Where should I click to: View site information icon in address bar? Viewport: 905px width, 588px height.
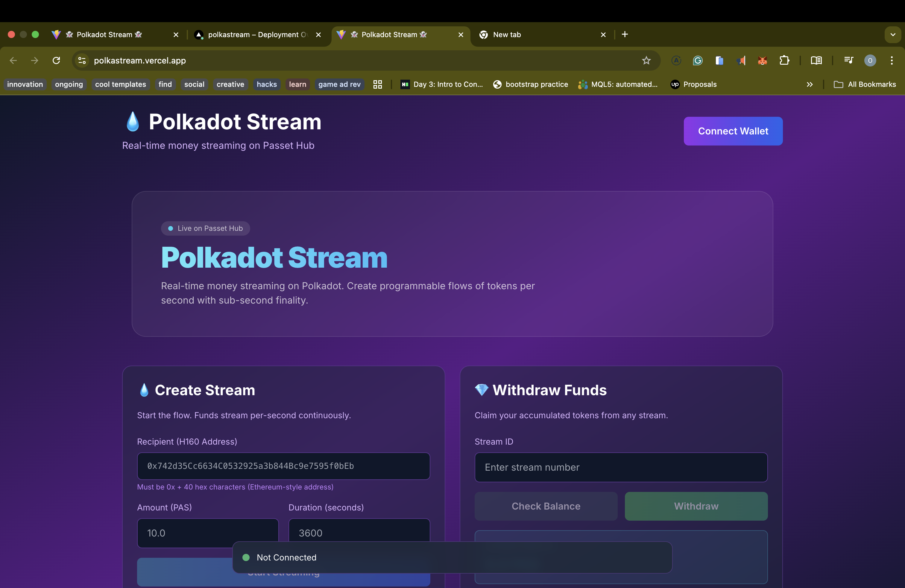pos(82,60)
